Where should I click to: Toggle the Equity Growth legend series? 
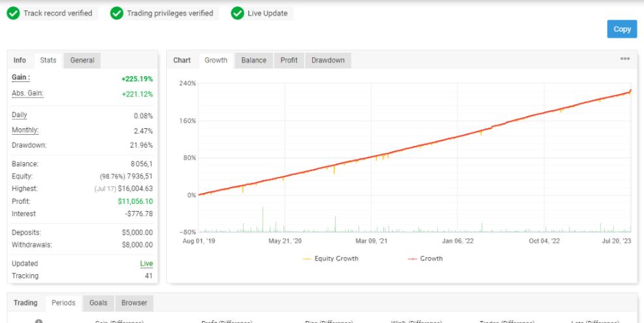tap(331, 259)
